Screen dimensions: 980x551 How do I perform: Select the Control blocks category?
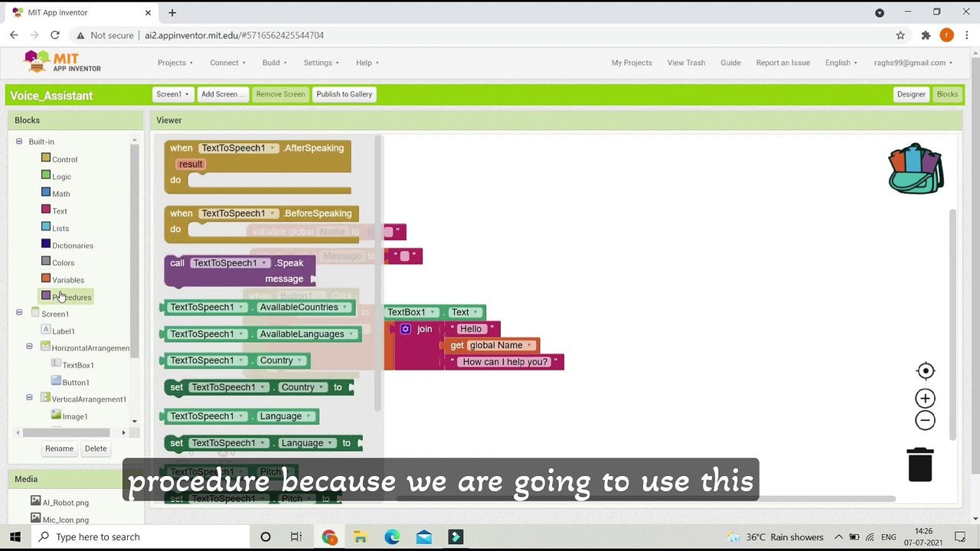click(64, 159)
